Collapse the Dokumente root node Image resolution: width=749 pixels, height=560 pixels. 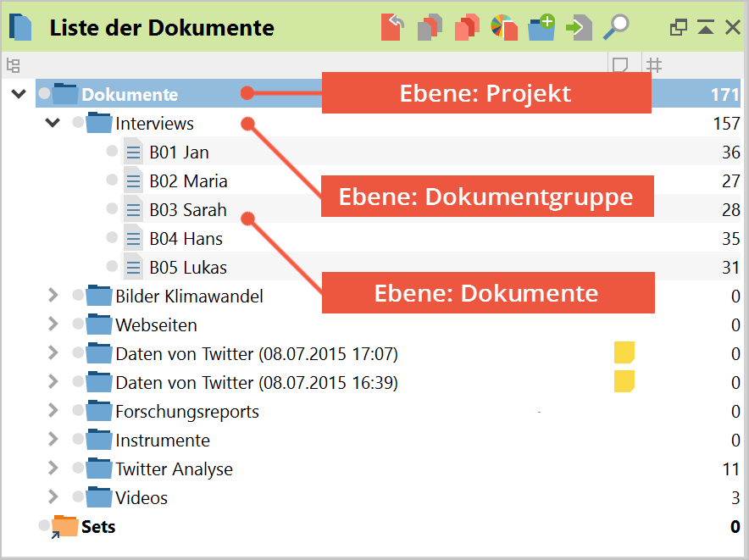click(19, 94)
